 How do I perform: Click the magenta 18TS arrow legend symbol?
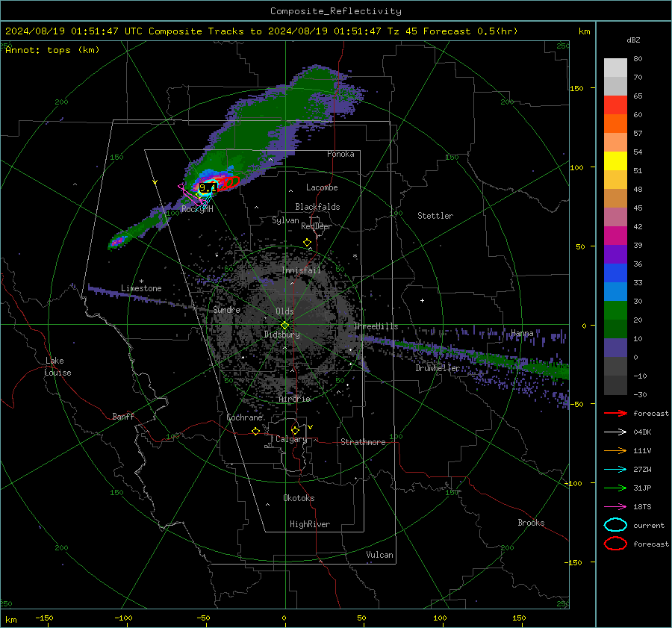click(615, 507)
